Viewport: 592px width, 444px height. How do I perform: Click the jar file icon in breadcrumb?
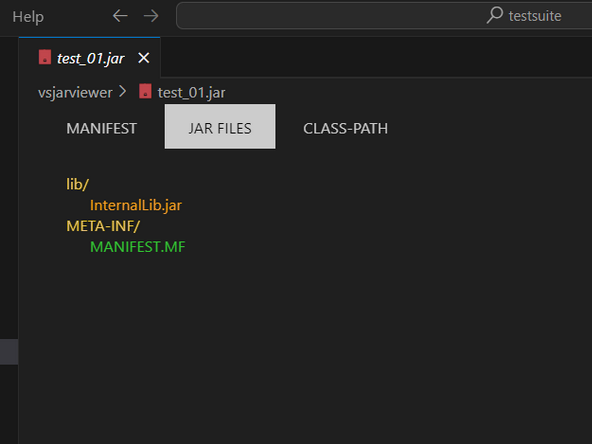(145, 91)
